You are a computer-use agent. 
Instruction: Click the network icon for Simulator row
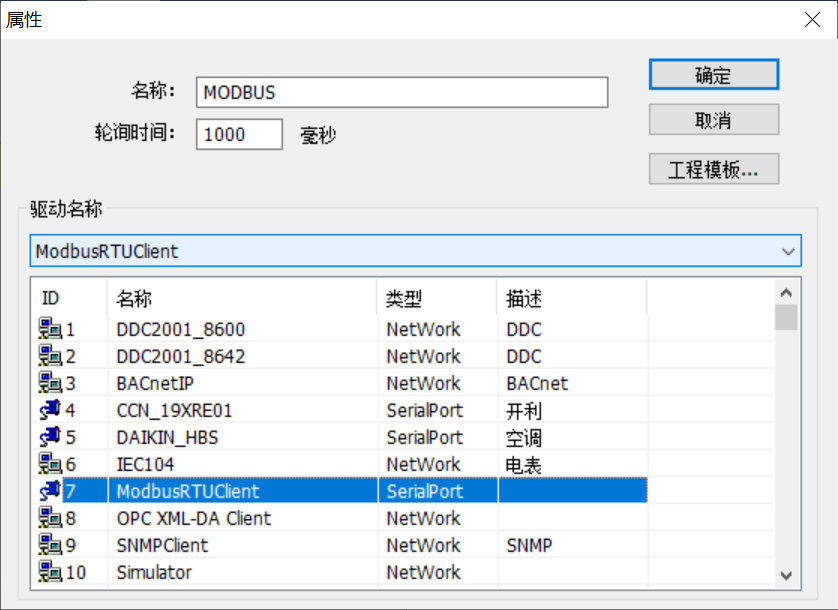(50, 572)
